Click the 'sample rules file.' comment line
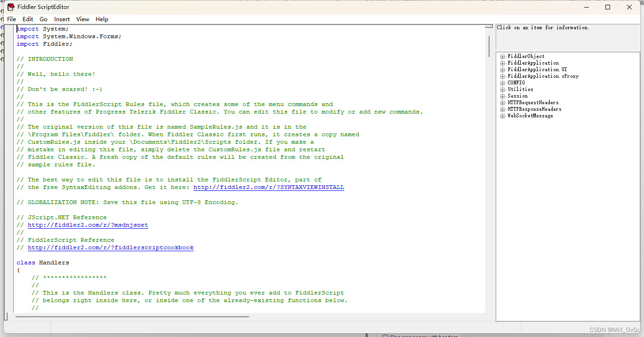Viewport: 644px width, 337px height. tap(56, 164)
